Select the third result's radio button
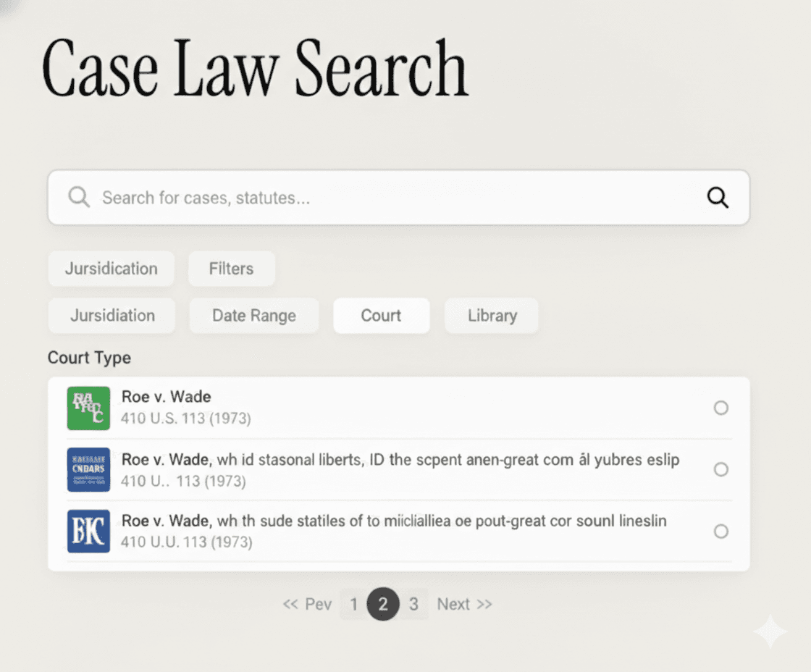Viewport: 811px width, 672px height. [721, 532]
